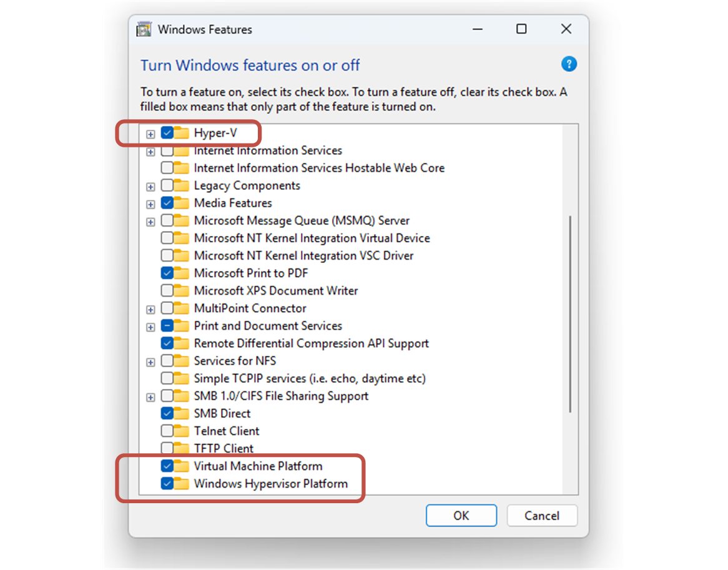Viewport: 728px width, 570px height.
Task: Disable the SMB Direct checkbox
Action: tap(167, 413)
